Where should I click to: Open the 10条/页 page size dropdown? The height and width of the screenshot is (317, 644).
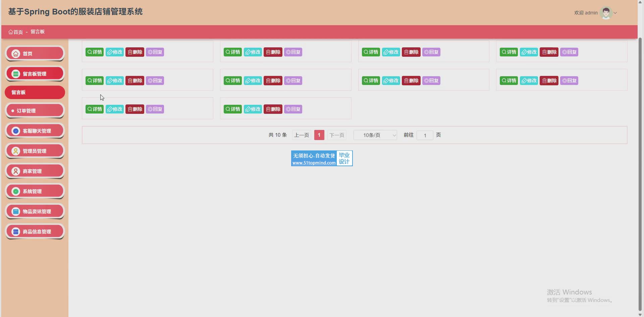pyautogui.click(x=375, y=135)
